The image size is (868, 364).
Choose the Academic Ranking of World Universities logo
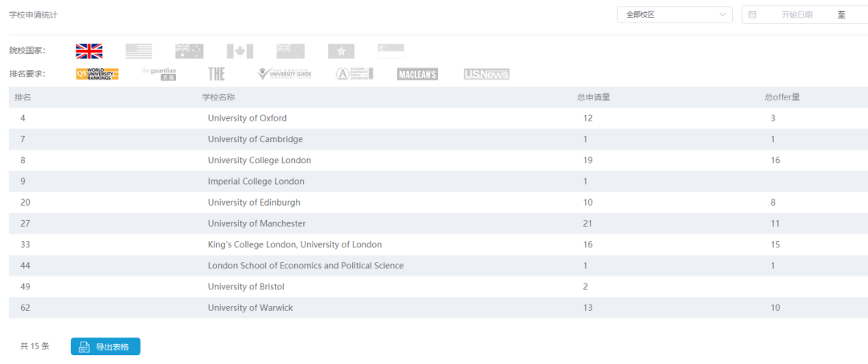(354, 74)
